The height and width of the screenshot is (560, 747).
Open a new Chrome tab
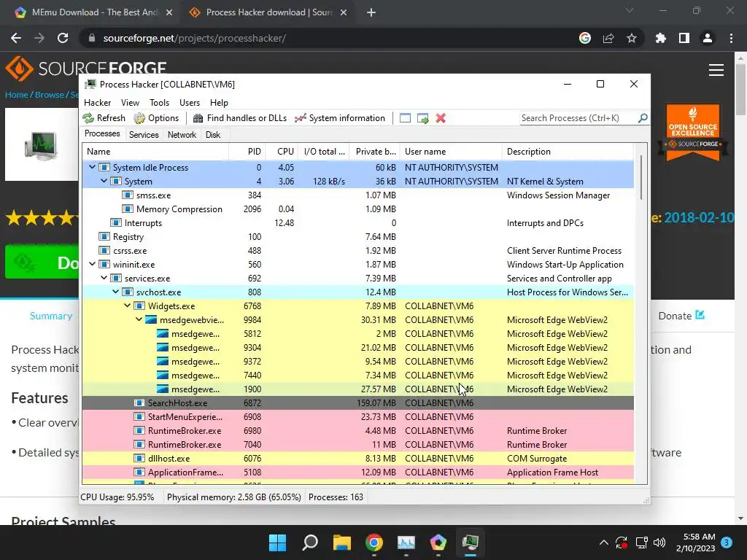371,12
